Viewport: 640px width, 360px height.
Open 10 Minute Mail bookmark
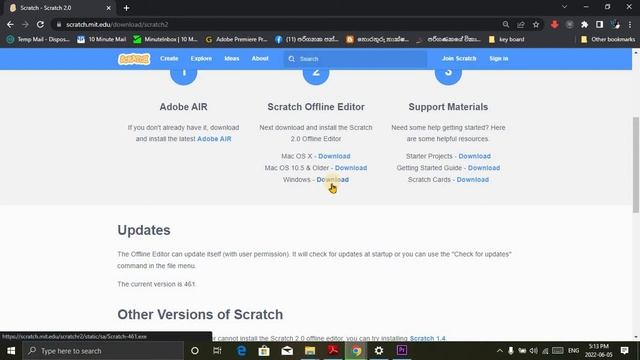102,39
